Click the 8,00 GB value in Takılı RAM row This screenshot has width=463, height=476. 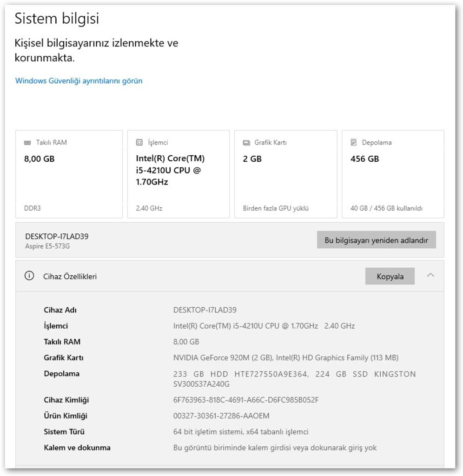pyautogui.click(x=186, y=342)
